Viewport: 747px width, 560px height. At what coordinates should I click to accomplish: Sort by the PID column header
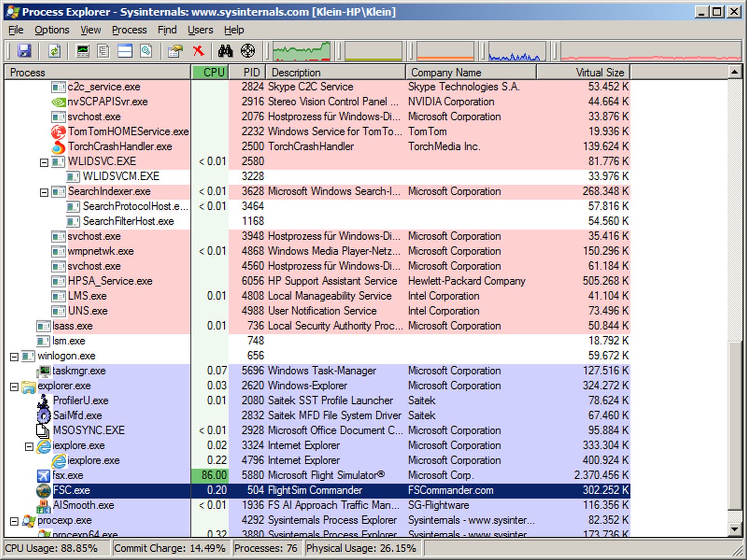247,72
